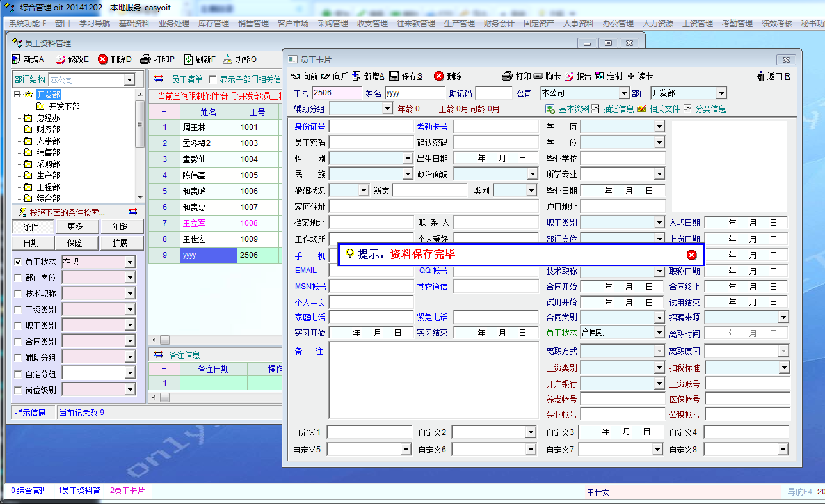Viewport: 825px width, 504px height.
Task: Click the 打印 printer icon in employee card
Action: (x=508, y=76)
